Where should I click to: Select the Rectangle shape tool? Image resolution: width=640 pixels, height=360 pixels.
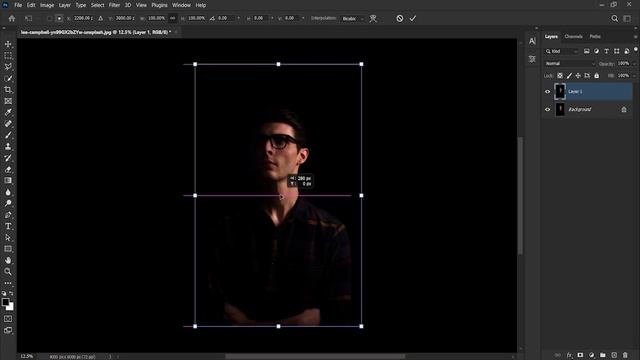pyautogui.click(x=8, y=249)
